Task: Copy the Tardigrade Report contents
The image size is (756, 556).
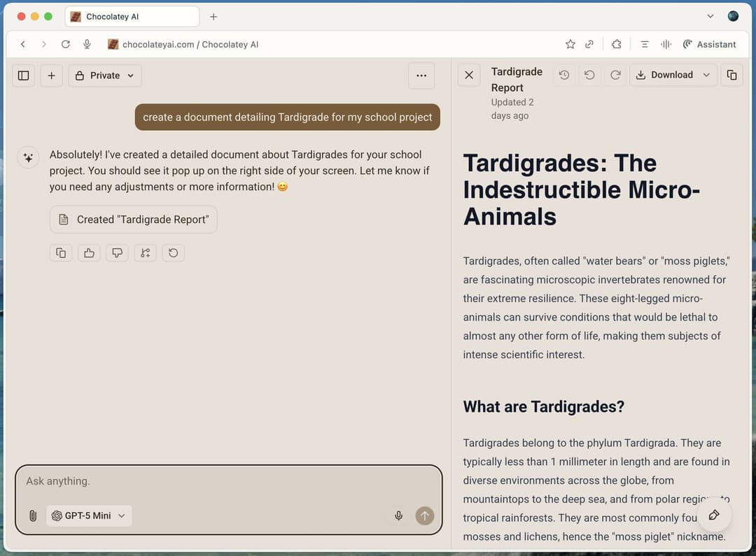Action: (x=731, y=75)
